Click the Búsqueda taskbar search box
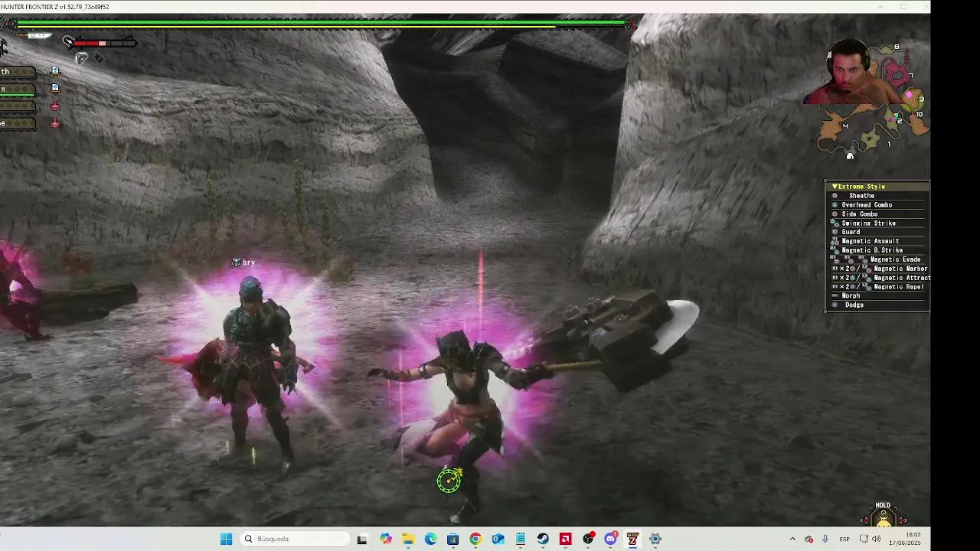This screenshot has height=551, width=980. click(x=296, y=539)
